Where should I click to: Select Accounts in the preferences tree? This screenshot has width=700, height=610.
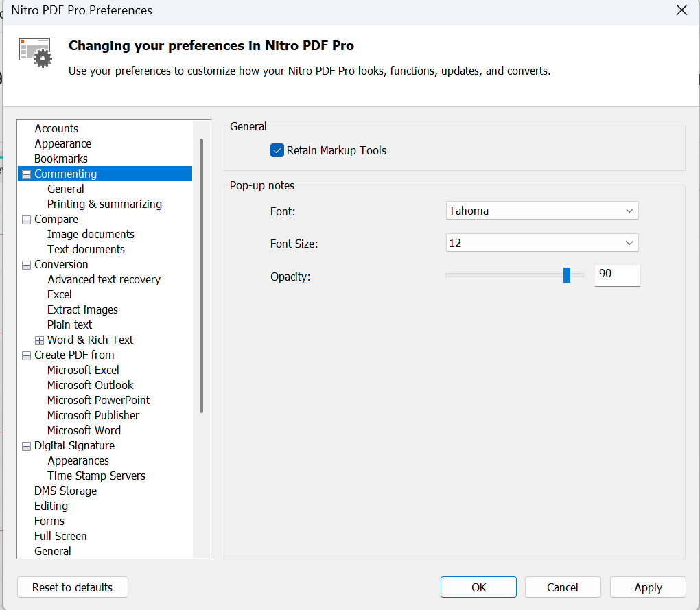(x=56, y=128)
